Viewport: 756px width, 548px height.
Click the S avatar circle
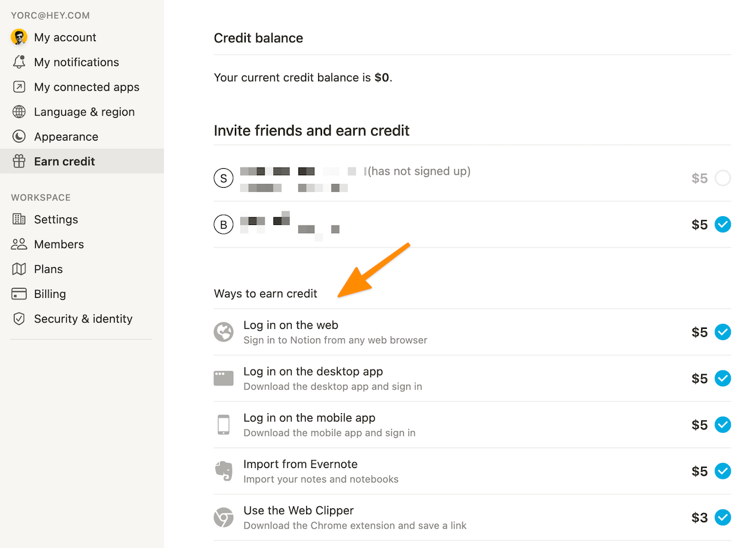(224, 178)
